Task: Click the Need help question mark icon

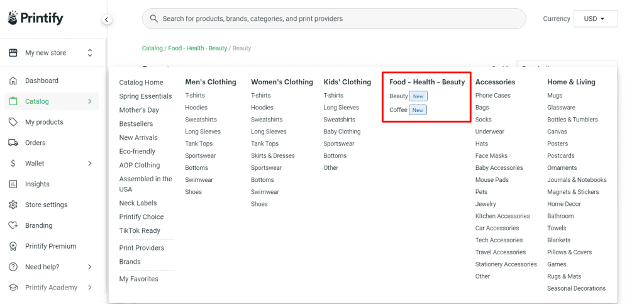Action: (x=13, y=267)
